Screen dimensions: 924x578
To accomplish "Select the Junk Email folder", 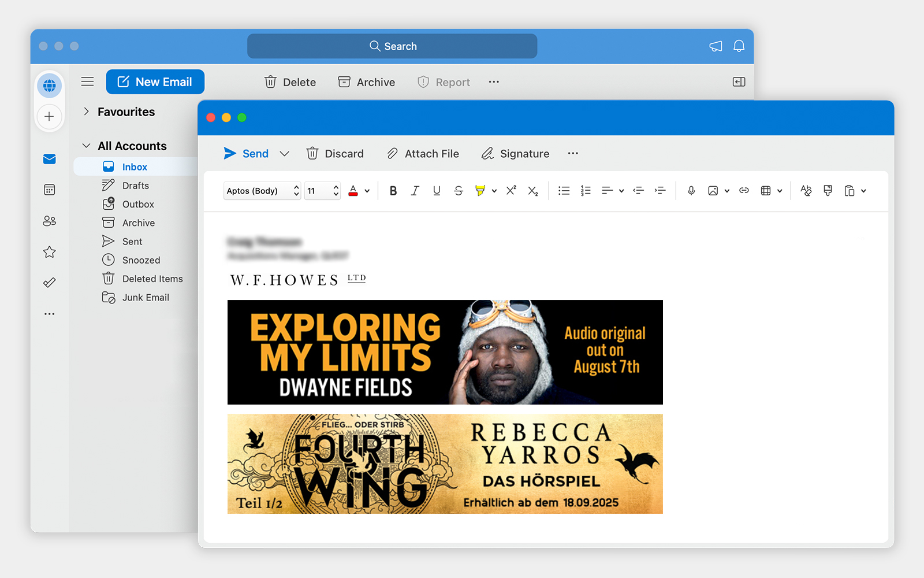I will click(x=146, y=297).
